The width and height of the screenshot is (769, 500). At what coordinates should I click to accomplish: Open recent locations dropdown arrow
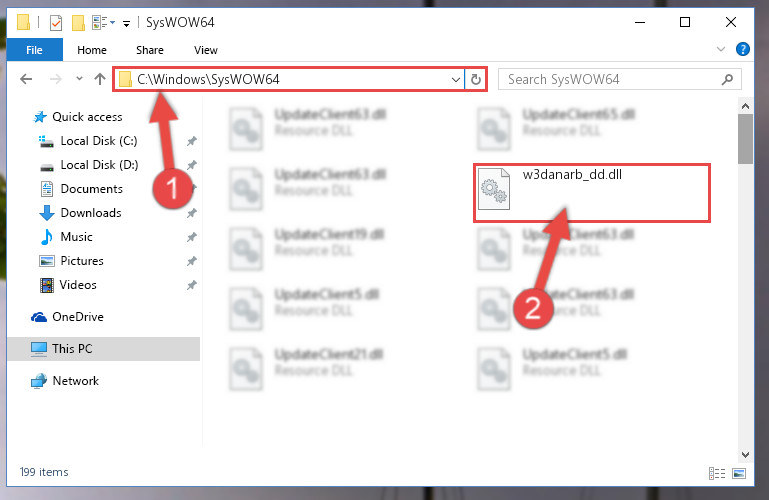79,78
